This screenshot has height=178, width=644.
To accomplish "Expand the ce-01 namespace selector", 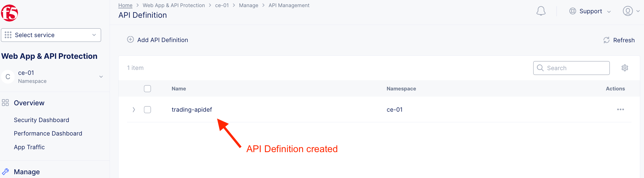I will pos(101,77).
